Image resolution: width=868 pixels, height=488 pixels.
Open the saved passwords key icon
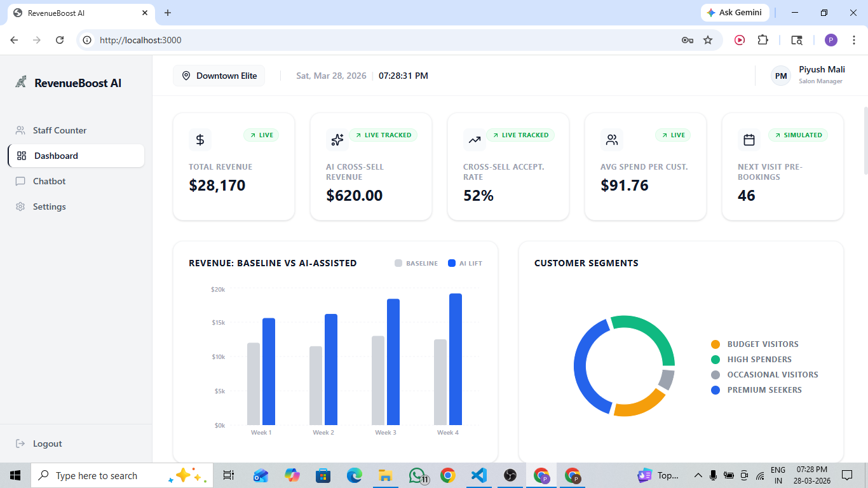coord(688,40)
